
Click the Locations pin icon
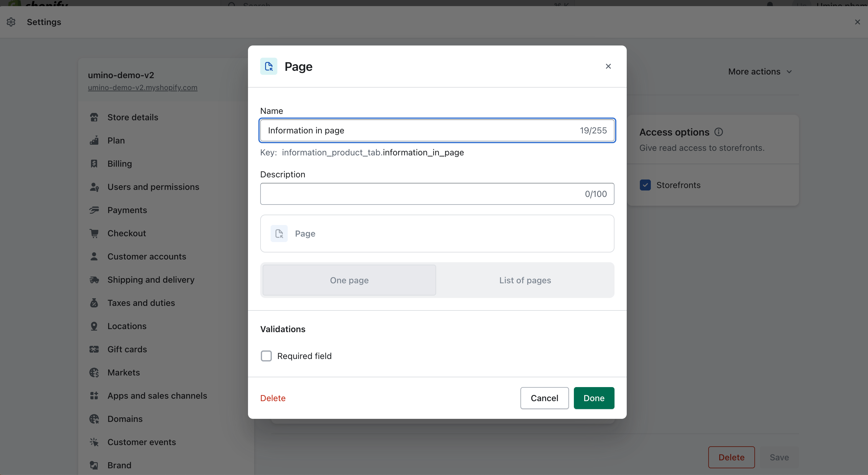94,326
